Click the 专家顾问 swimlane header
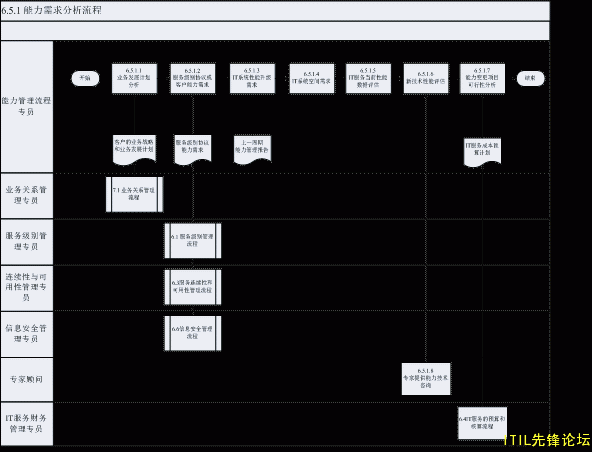 coord(26,379)
